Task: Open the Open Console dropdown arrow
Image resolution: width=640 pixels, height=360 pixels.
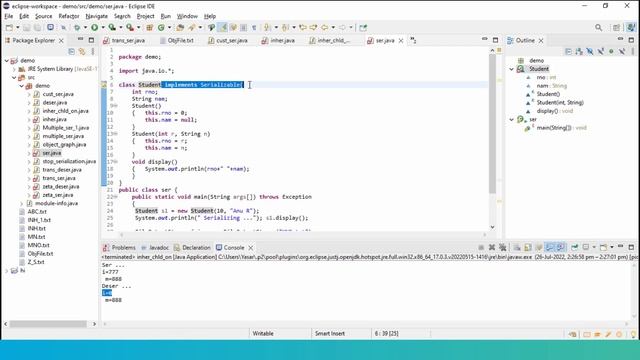Action: click(x=612, y=247)
